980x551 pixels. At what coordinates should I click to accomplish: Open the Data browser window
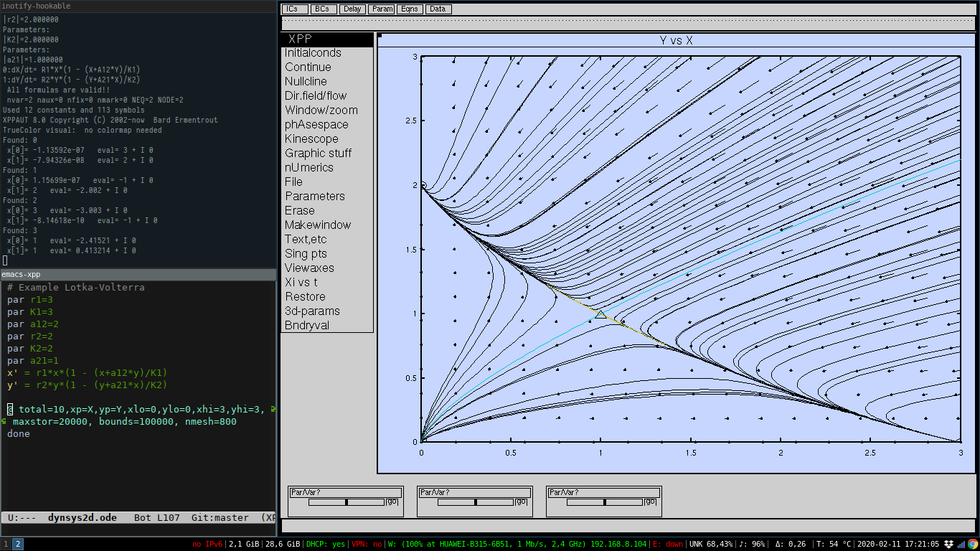tap(438, 9)
